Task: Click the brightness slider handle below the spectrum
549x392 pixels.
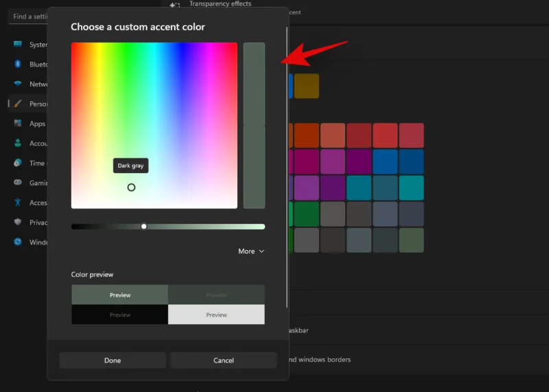Action: tap(144, 226)
